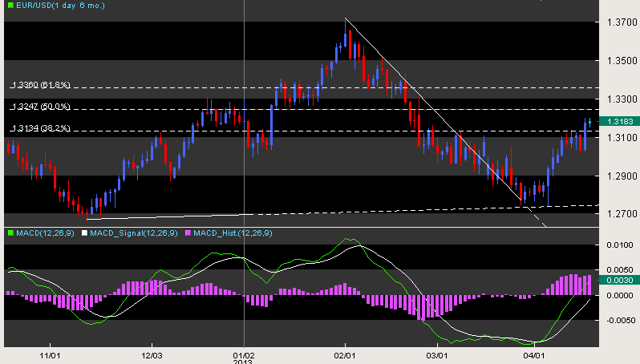Click the 1.3134 (38.2%) Fibonacci label
Image resolution: width=640 pixels, height=364 pixels.
click(40, 128)
